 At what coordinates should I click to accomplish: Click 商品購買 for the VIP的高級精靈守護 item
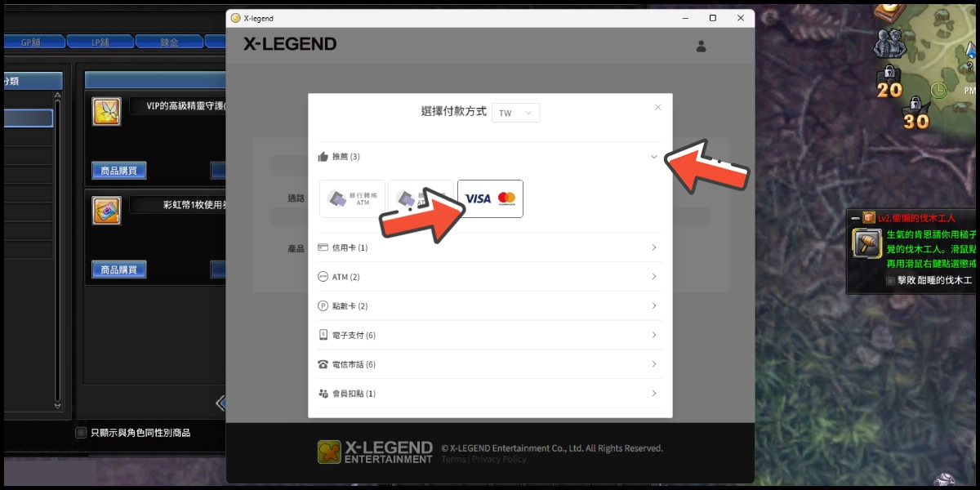[x=119, y=170]
